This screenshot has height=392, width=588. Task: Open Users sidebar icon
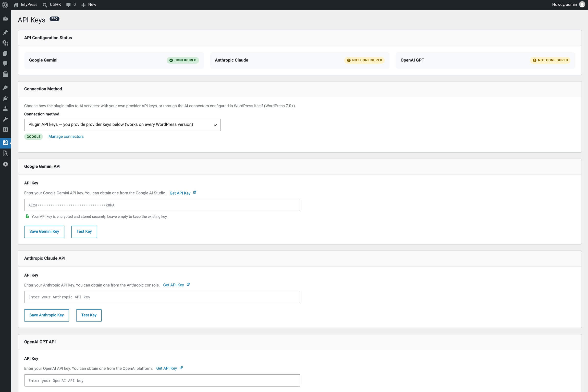(5, 109)
